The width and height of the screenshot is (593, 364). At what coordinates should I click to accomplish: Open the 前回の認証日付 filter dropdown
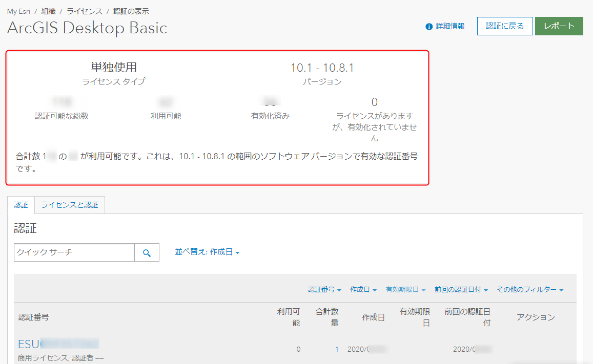(461, 290)
